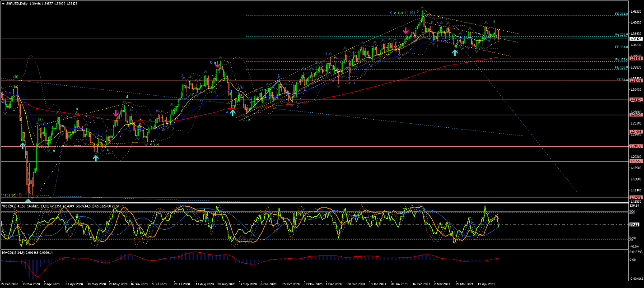Select the FE 261.8 Fibonacci level label
Image resolution: width=644 pixels, height=288 pixels.
point(621,14)
